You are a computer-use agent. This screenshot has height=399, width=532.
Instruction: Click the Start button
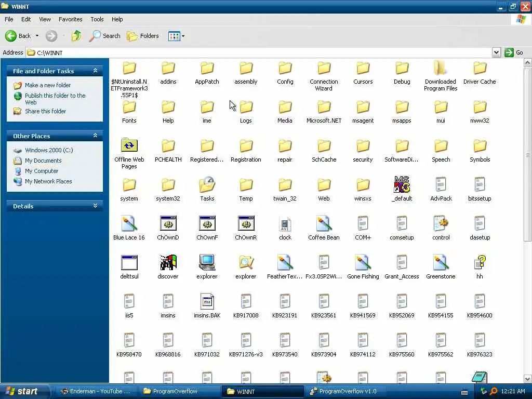24,392
